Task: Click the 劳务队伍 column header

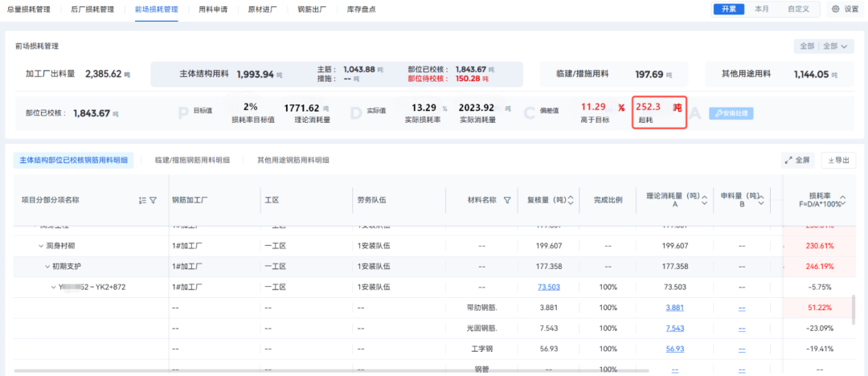Action: (371, 201)
